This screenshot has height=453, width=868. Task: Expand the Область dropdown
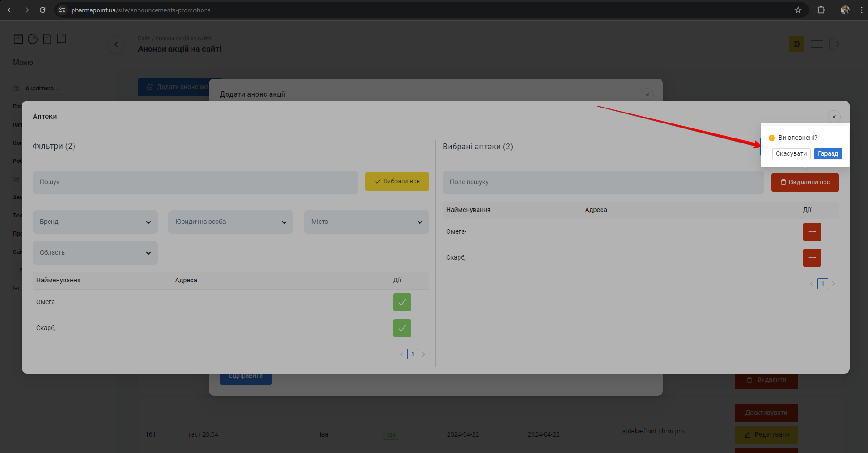coord(95,253)
